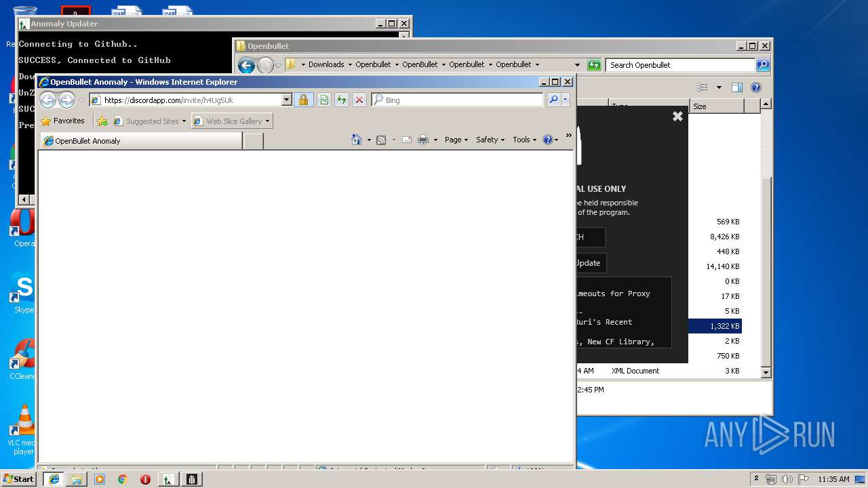Click the Explorer vertical scrollbar down arrow
This screenshot has width=868, height=488.
pos(766,372)
